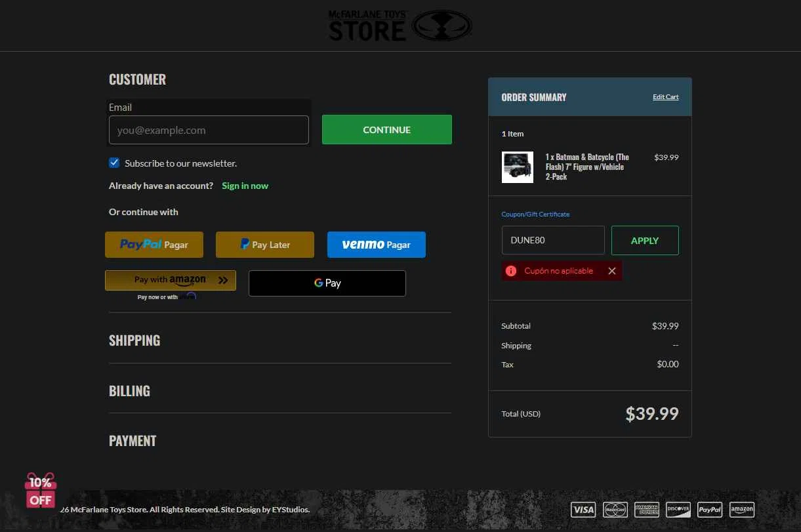Screen dimensions: 801x532
Task: Click the '1 Item' text
Action: click(x=512, y=134)
